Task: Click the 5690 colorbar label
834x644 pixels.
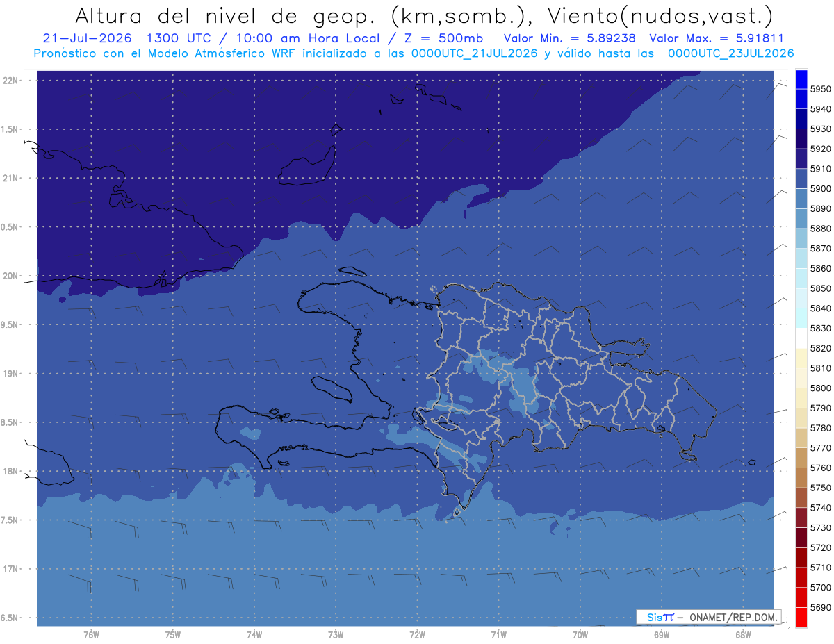Action: pyautogui.click(x=821, y=607)
